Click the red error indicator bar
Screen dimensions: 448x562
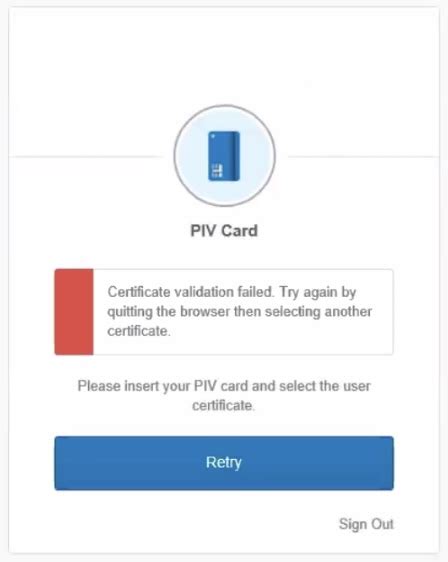click(x=74, y=312)
